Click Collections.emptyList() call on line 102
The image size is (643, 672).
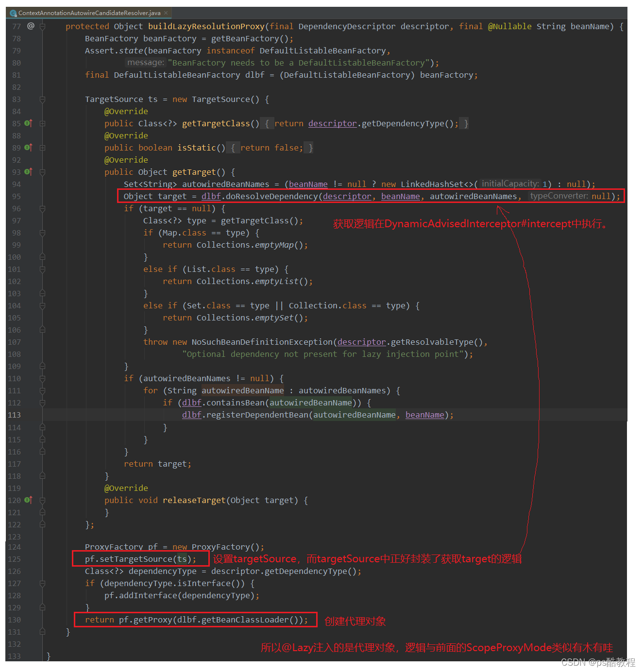[x=253, y=281]
